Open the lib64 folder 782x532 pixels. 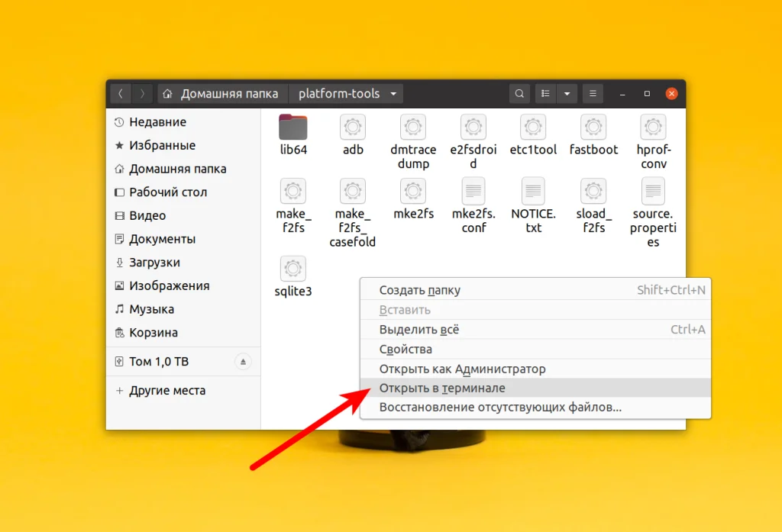tap(293, 127)
